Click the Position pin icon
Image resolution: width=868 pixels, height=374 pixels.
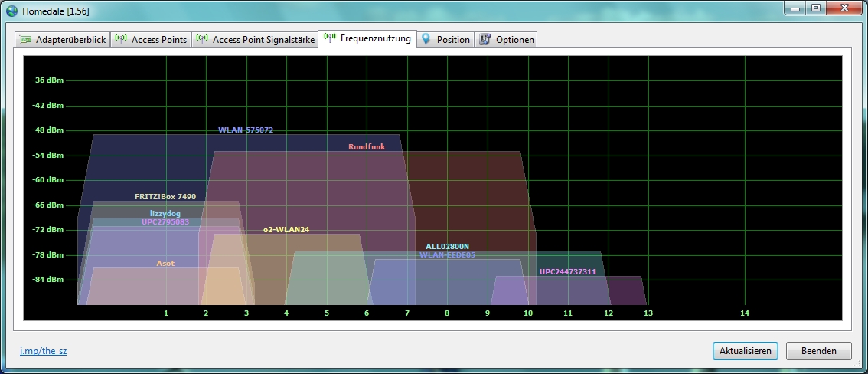click(426, 39)
